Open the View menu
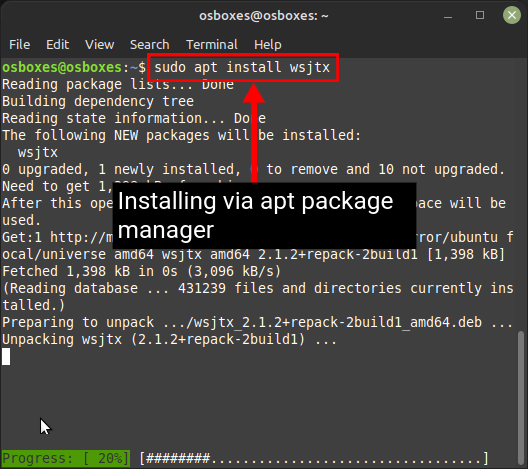Viewport: 528px width, 469px height. 100,44
